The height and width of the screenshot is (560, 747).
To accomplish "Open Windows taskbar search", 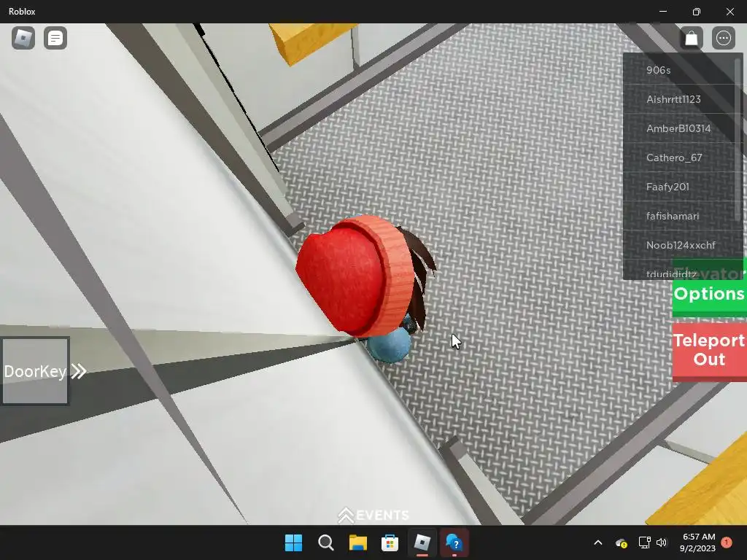I will point(326,542).
